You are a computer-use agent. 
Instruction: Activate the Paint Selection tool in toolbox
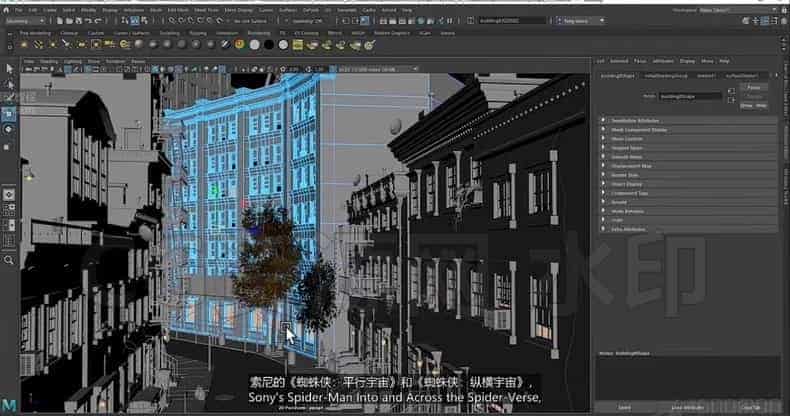[x=9, y=99]
